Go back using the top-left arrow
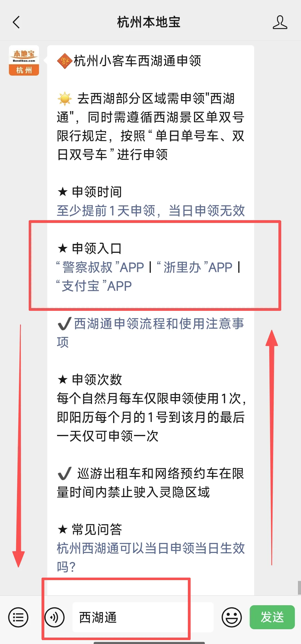Screen dimensions: 301x644 (16, 22)
